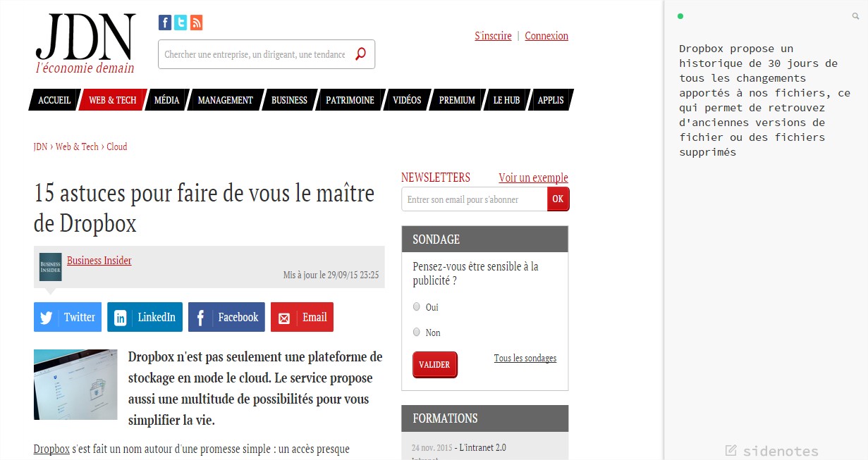Click the search magnifier icon in search box

(x=360, y=54)
